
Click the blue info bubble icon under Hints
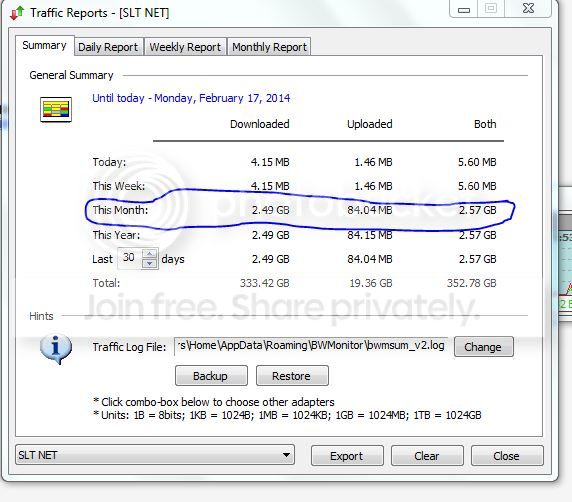click(56, 349)
